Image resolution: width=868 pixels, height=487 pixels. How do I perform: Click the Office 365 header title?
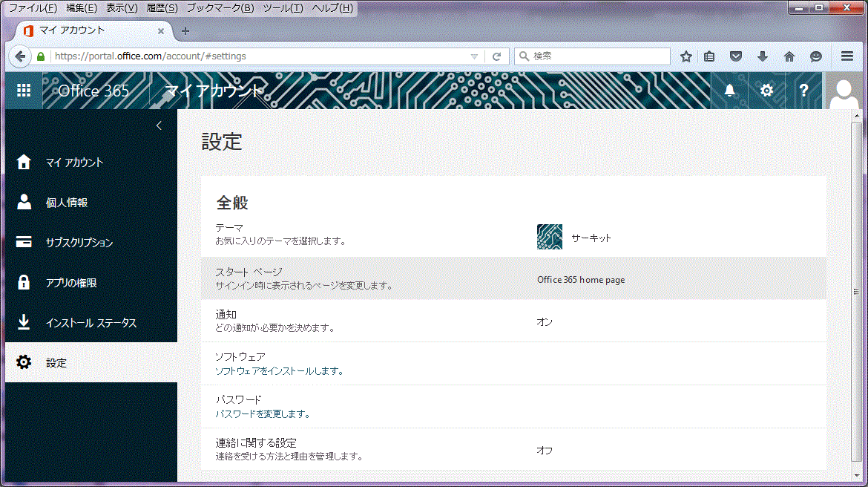[x=93, y=91]
